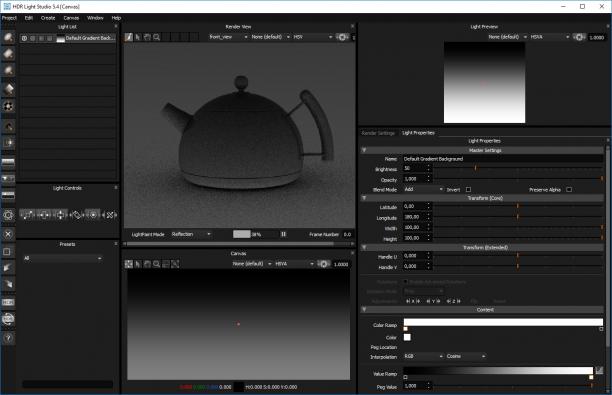612x395 pixels.
Task: Click the Canvas fit-to-view icon
Action: tap(175, 264)
